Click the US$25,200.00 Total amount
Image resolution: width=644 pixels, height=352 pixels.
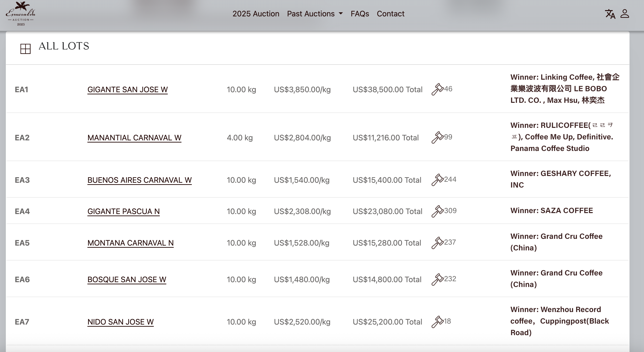387,322
